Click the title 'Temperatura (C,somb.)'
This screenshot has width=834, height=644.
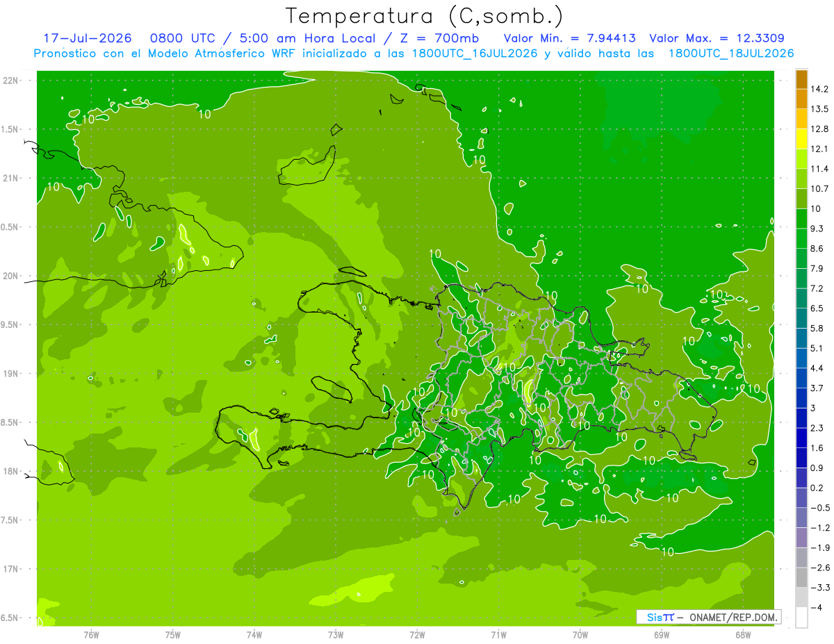[424, 17]
